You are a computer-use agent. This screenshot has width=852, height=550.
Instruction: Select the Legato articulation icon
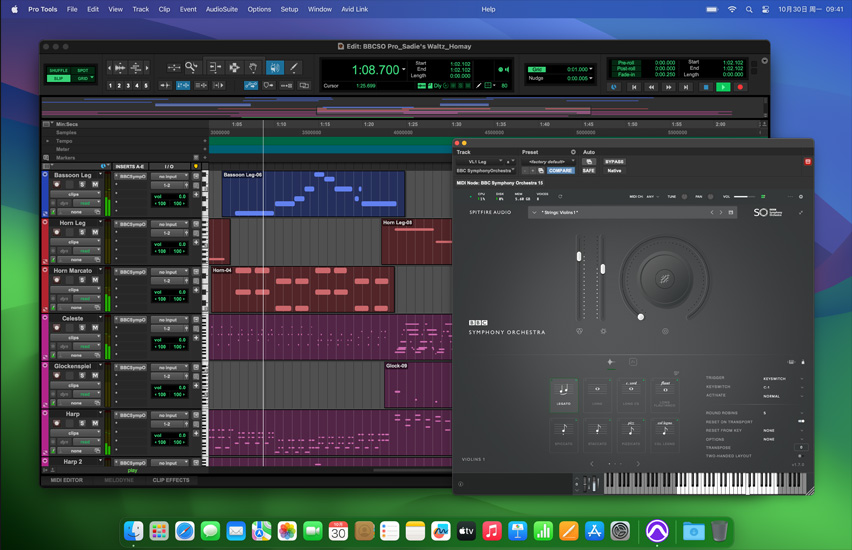pos(564,391)
